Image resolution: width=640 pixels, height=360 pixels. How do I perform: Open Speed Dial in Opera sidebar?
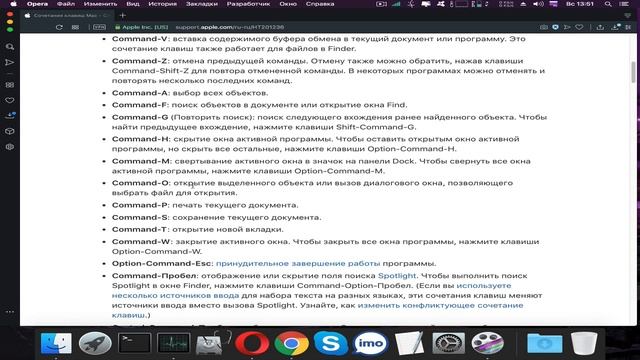10,85
